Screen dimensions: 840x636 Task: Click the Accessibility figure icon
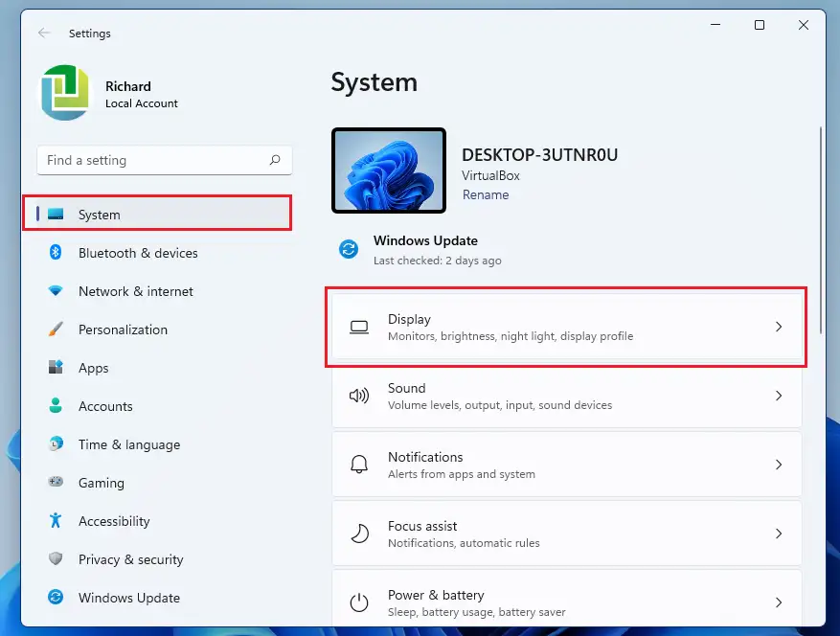point(56,520)
